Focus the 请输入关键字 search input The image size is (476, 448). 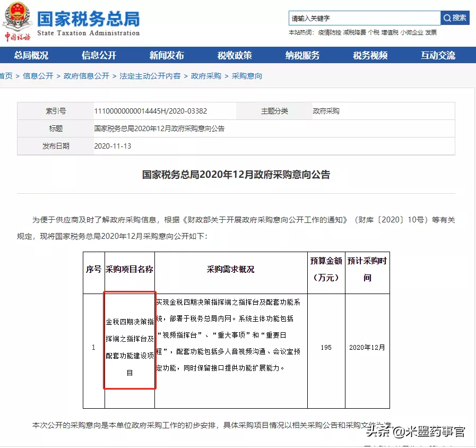coord(364,18)
